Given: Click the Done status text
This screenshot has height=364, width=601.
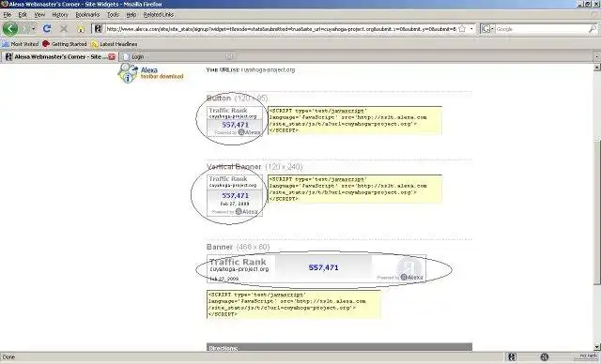Looking at the screenshot, I should [8, 357].
